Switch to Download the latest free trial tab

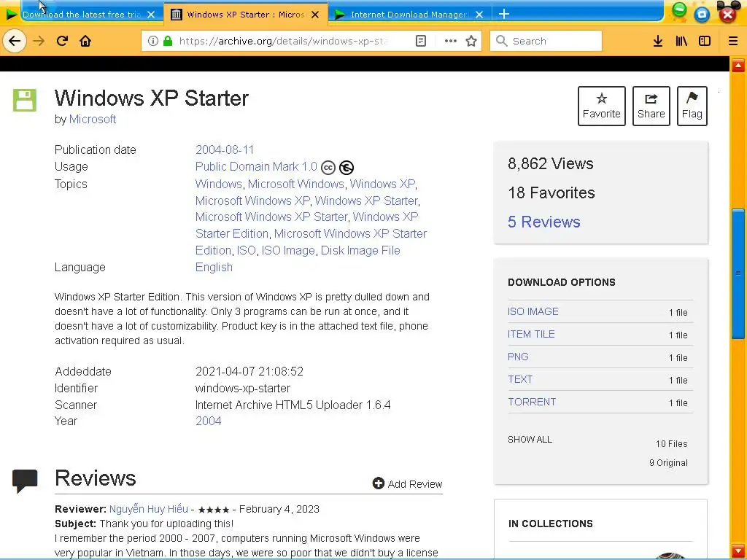81,15
